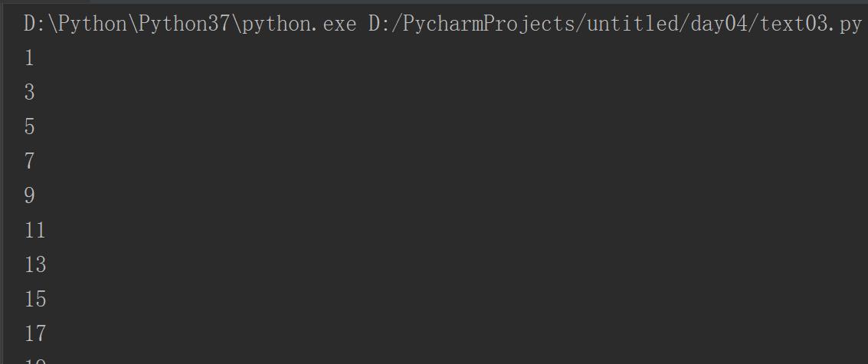This screenshot has height=364, width=868.
Task: Click the output line showing 7
Action: point(30,162)
